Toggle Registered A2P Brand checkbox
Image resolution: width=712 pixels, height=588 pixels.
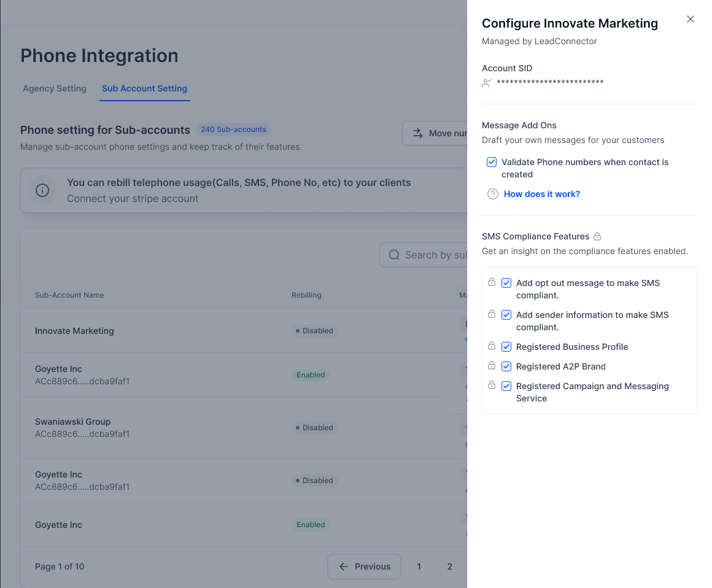tap(506, 366)
